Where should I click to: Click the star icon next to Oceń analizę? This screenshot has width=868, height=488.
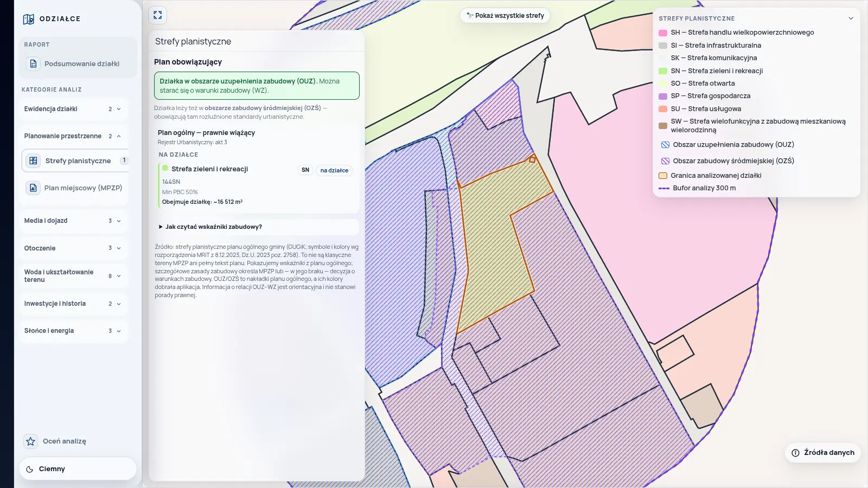point(31,441)
